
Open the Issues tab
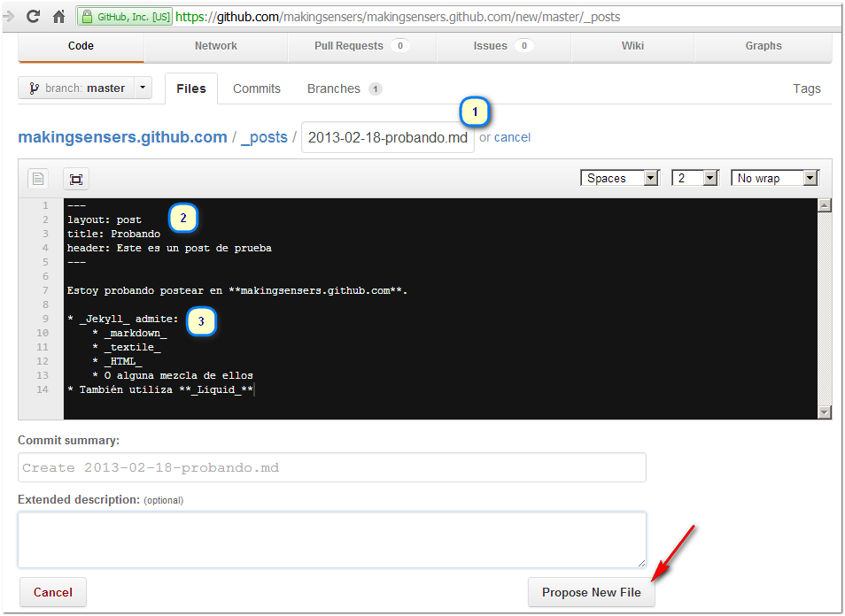503,46
